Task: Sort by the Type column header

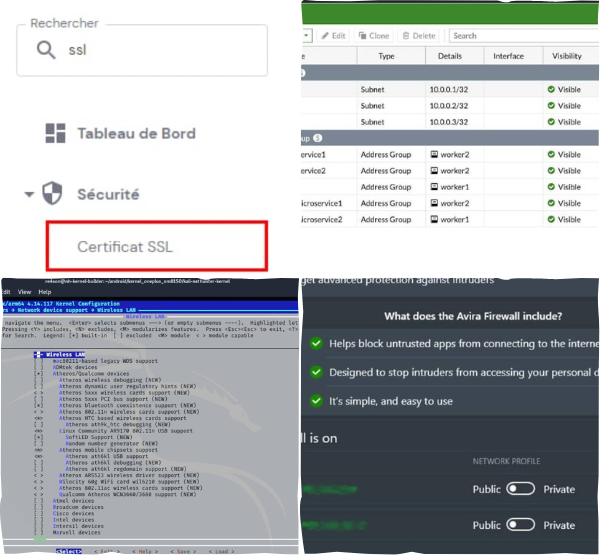Action: tap(385, 56)
